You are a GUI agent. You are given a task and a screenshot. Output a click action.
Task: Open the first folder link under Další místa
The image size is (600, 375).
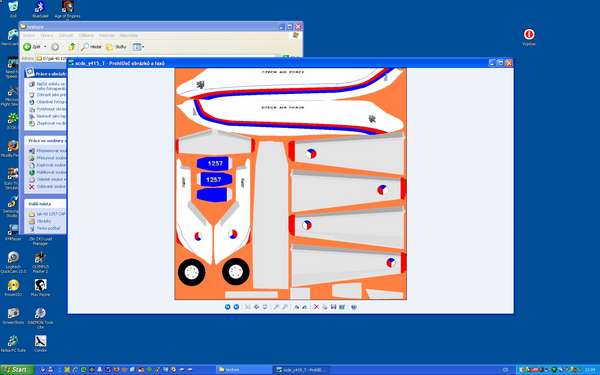[47, 214]
